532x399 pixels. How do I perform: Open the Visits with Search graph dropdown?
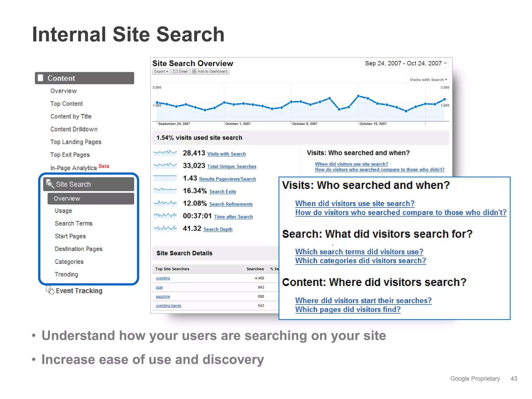tap(428, 80)
